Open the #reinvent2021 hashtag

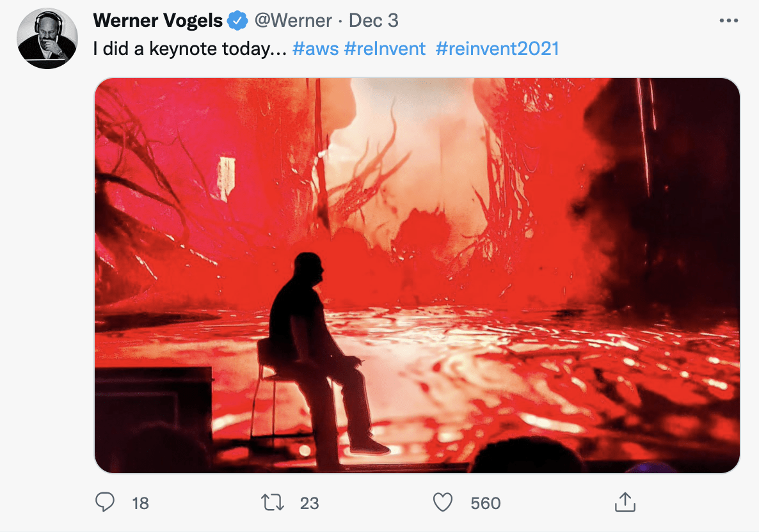[x=497, y=49]
